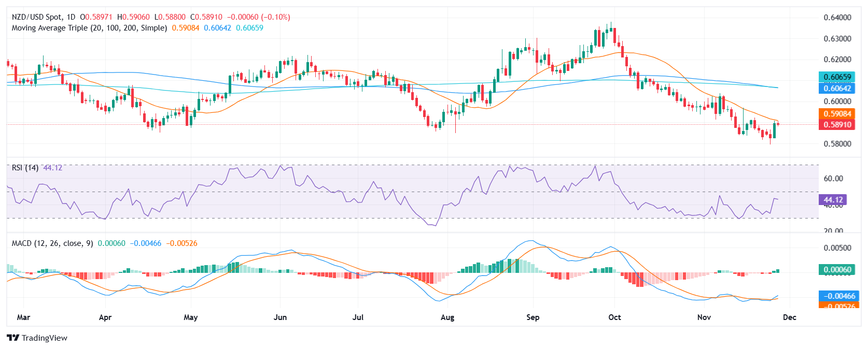Click the Mar label on time axis
Image resolution: width=868 pixels, height=349 pixels.
click(x=23, y=317)
